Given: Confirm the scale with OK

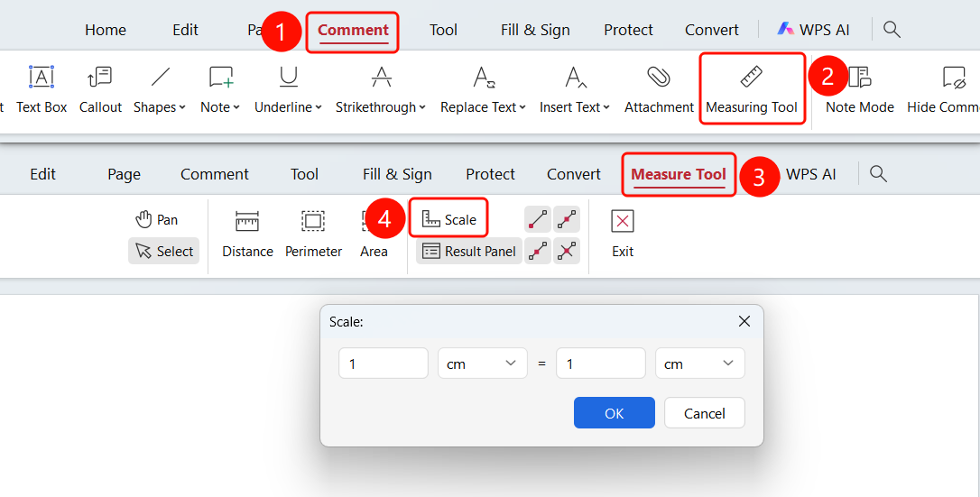Looking at the screenshot, I should click(x=615, y=413).
